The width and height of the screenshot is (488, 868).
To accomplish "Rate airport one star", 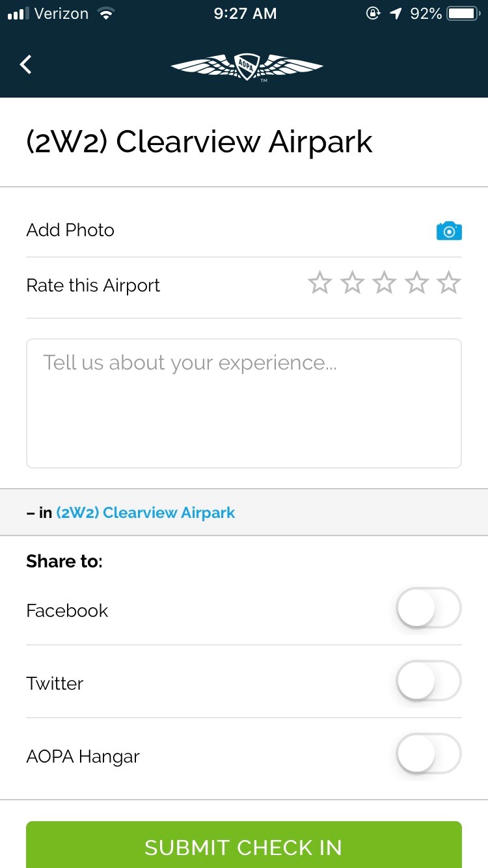I will point(319,284).
